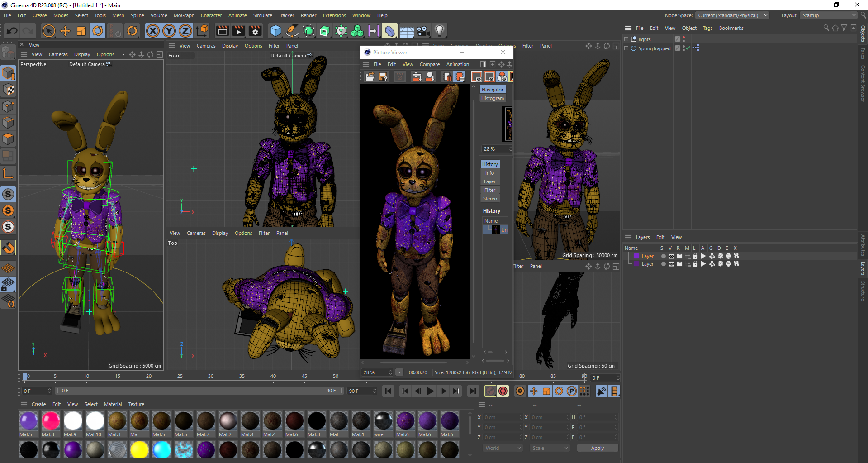This screenshot has height=463, width=868.
Task: Select the Rotate tool
Action: [x=98, y=31]
